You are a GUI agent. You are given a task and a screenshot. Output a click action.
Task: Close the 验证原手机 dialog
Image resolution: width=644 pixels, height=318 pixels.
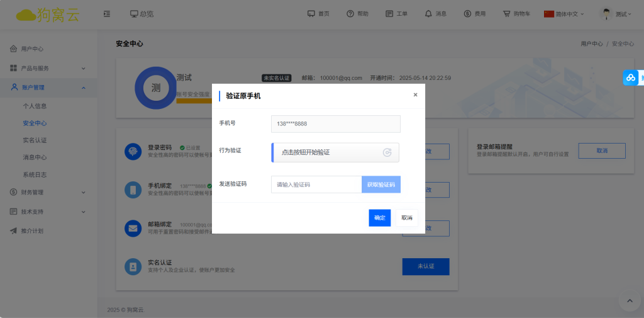pyautogui.click(x=415, y=94)
